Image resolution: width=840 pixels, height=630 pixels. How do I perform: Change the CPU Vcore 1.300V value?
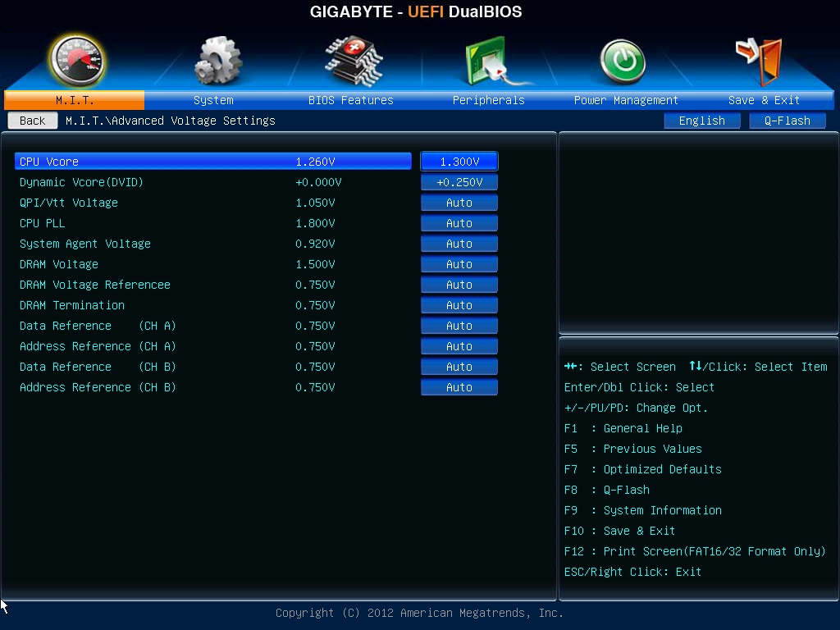[459, 162]
